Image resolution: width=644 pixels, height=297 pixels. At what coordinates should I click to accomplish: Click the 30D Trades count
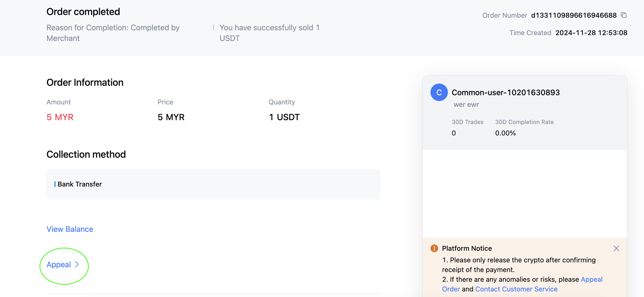[454, 133]
